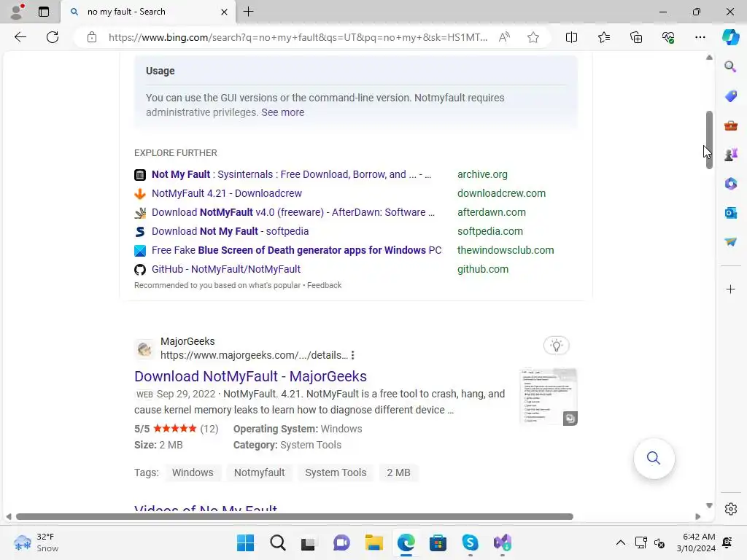Screen dimensions: 747x560
Task: Open Task View in taskbar
Action: coord(309,542)
